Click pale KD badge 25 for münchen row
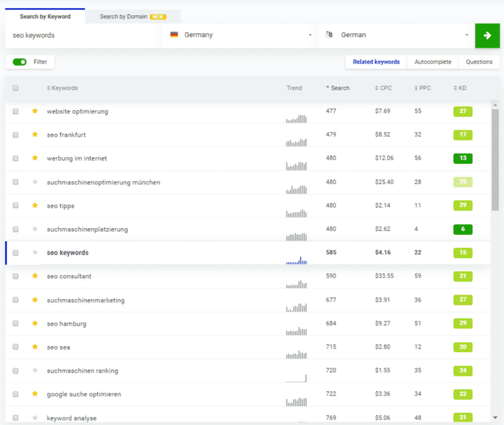 pyautogui.click(x=463, y=182)
